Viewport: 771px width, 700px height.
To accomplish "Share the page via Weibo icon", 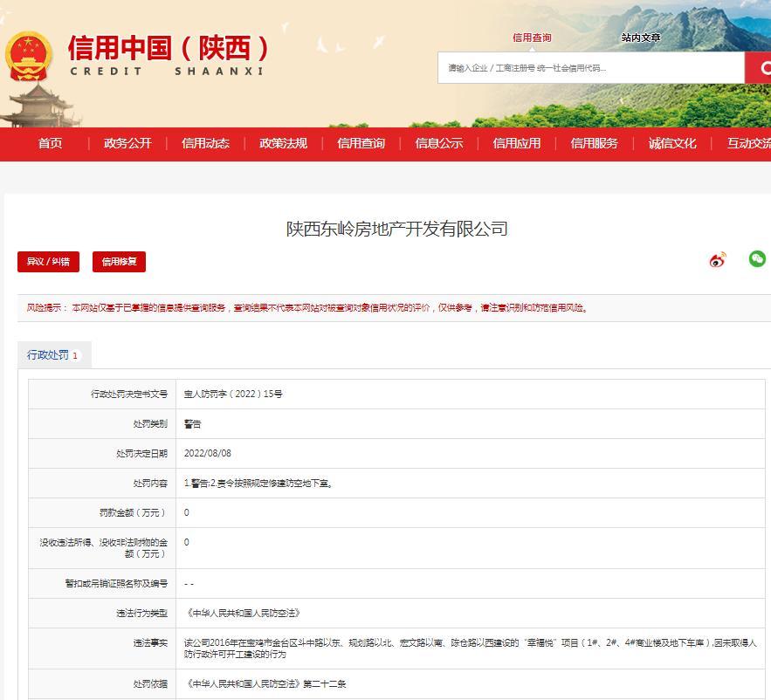I will pos(718,259).
